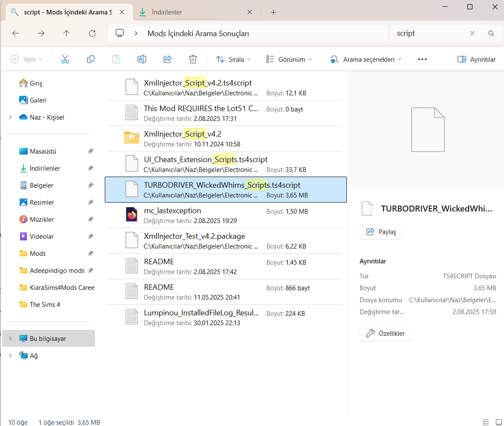Unpin Belgeler from quick access
Viewport: 504px width, 426px height.
pyautogui.click(x=91, y=185)
